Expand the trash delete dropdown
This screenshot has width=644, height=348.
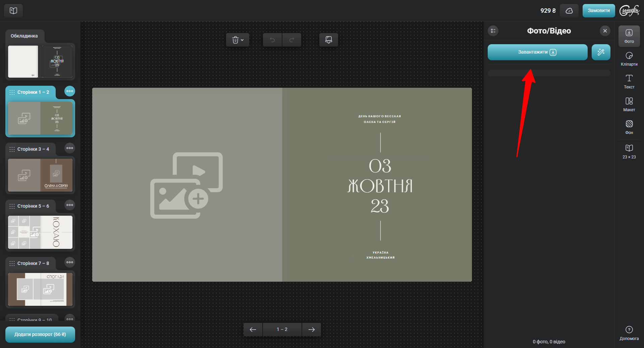[237, 40]
